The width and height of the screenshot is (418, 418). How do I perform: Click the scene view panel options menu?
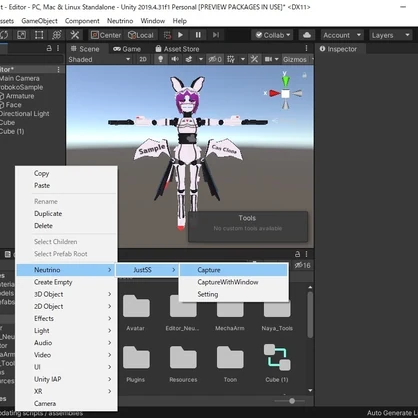point(306,49)
